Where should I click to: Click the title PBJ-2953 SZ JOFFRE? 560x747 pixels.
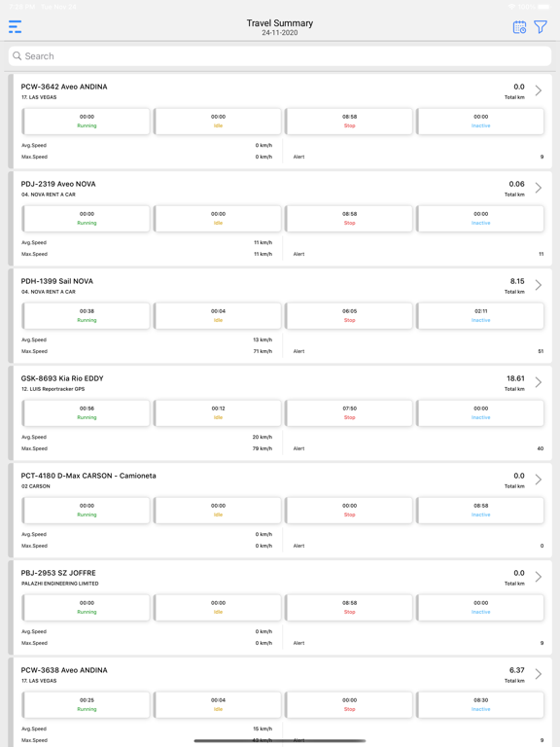tap(58, 573)
